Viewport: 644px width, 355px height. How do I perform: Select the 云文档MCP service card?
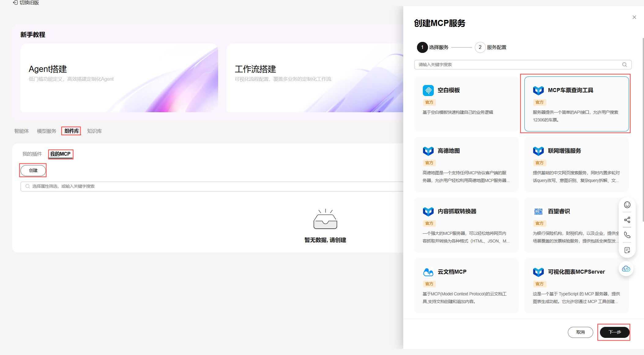pos(466,285)
